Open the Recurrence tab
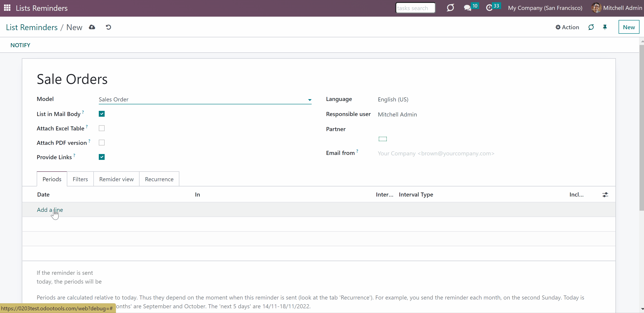Viewport: 644px width, 313px height. [159, 179]
